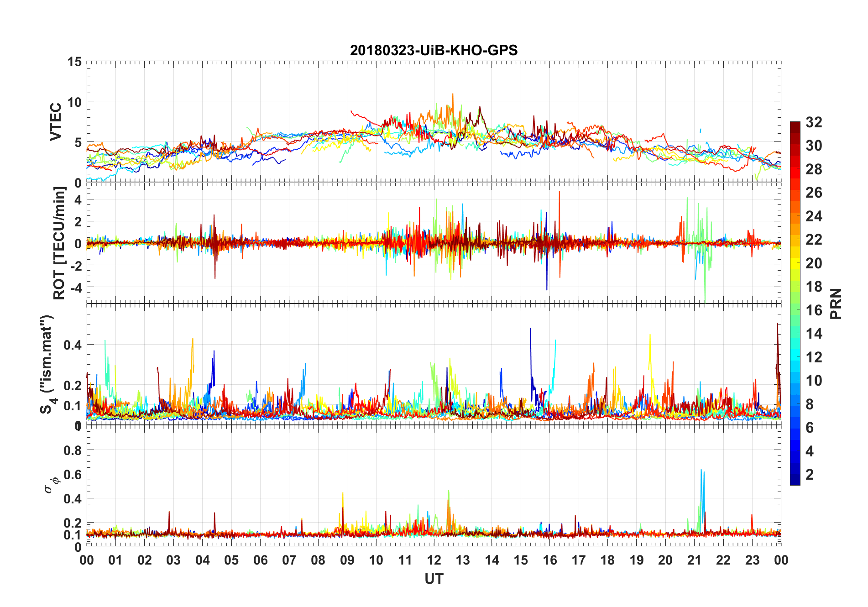
Task: Click x-axis hour tick 18
Action: [x=607, y=560]
